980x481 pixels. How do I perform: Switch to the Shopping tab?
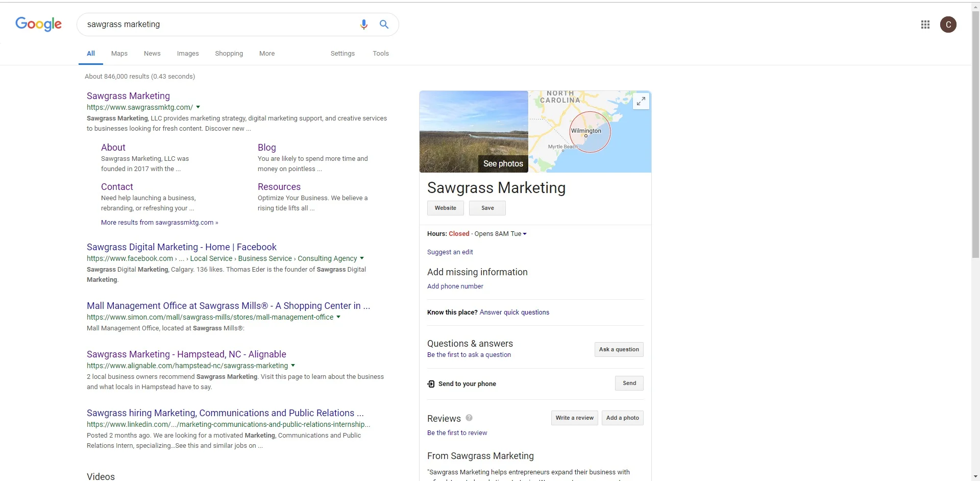point(229,54)
